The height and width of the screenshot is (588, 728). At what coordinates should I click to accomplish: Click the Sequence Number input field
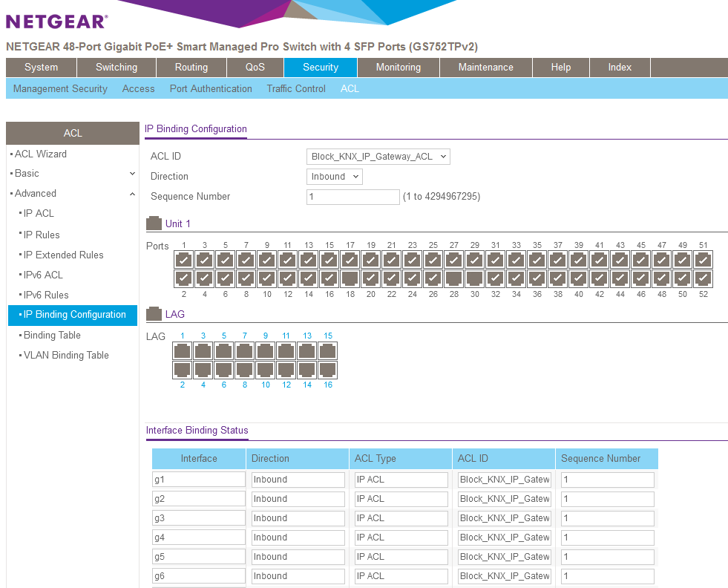[352, 197]
